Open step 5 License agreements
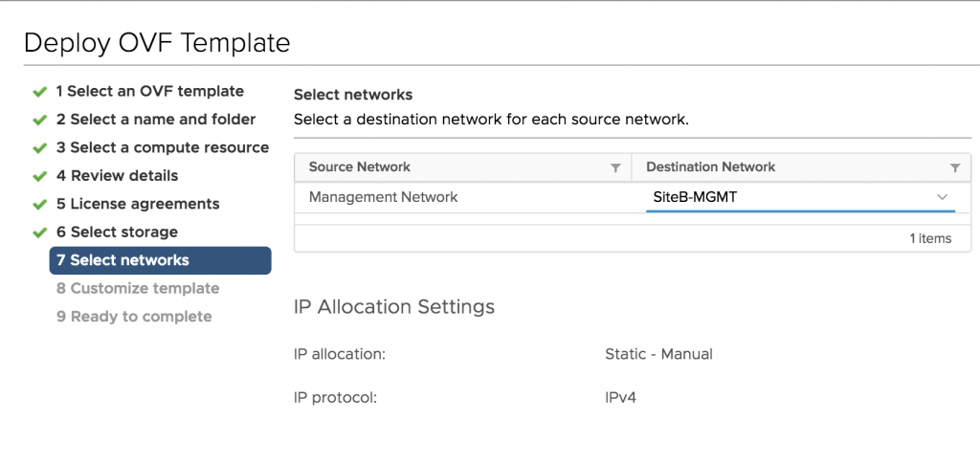This screenshot has height=466, width=980. [x=138, y=204]
